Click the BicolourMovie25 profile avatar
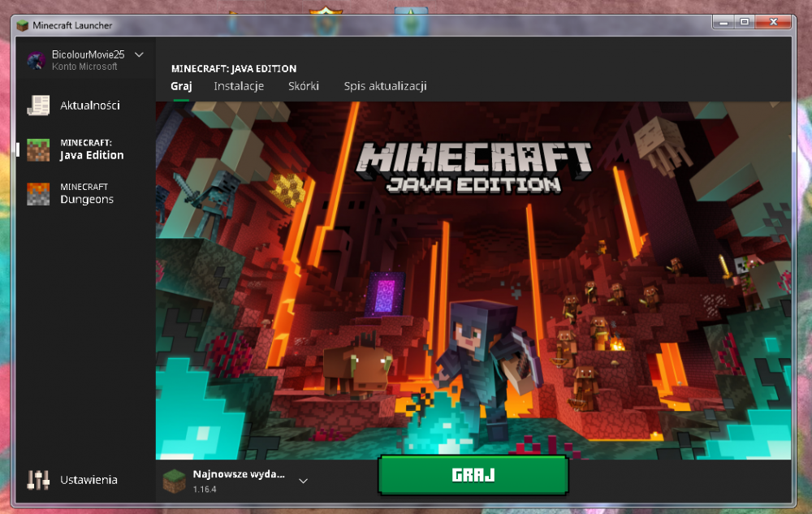 coord(37,61)
